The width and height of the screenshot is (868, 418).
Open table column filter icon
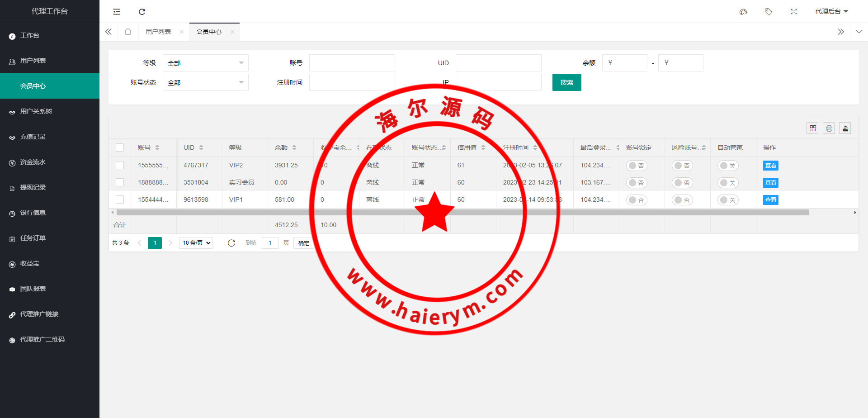pos(812,128)
